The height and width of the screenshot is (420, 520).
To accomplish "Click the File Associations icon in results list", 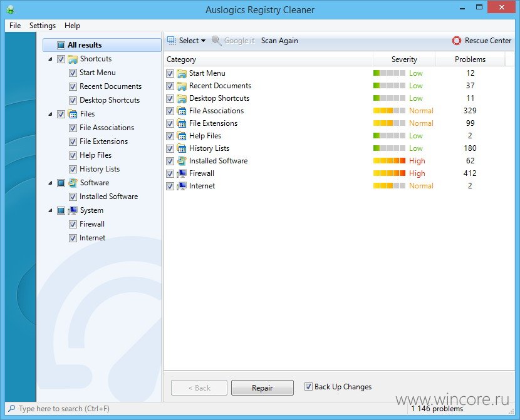I will [x=182, y=111].
